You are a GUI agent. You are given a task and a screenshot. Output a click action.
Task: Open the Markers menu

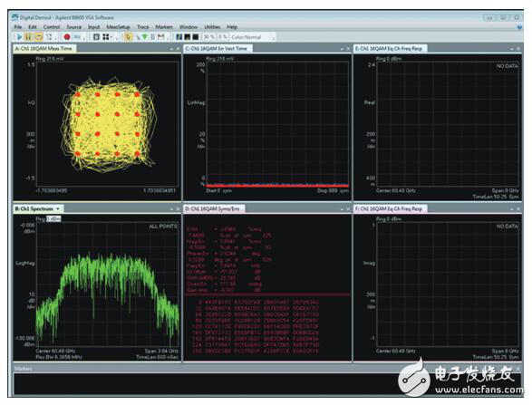point(164,27)
